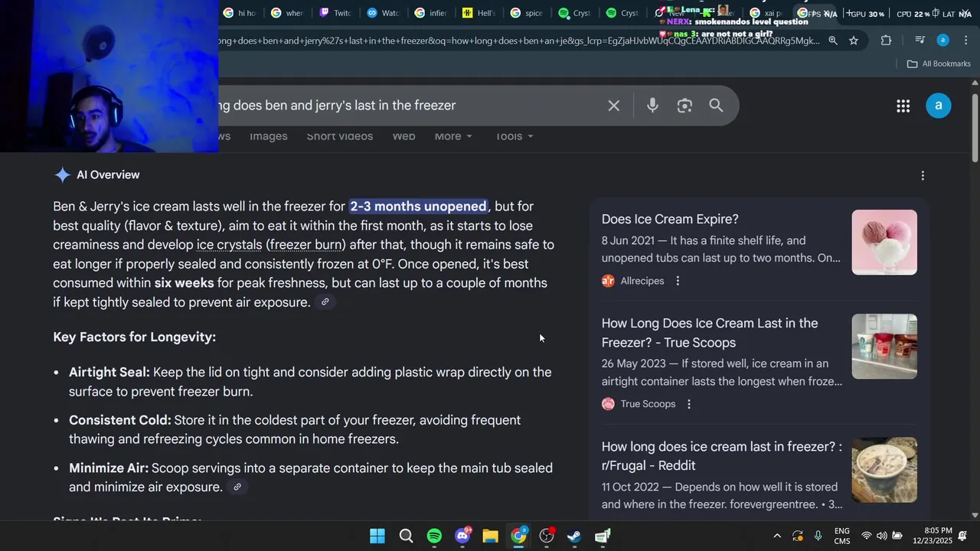Switch to the Short videos search tab
The width and height of the screenshot is (980, 551).
click(x=340, y=136)
